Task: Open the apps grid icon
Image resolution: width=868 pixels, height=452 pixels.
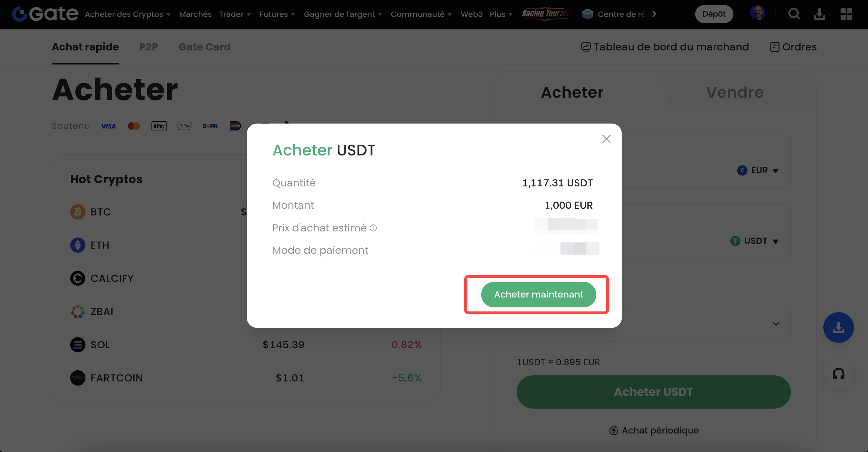Action: coord(846,14)
